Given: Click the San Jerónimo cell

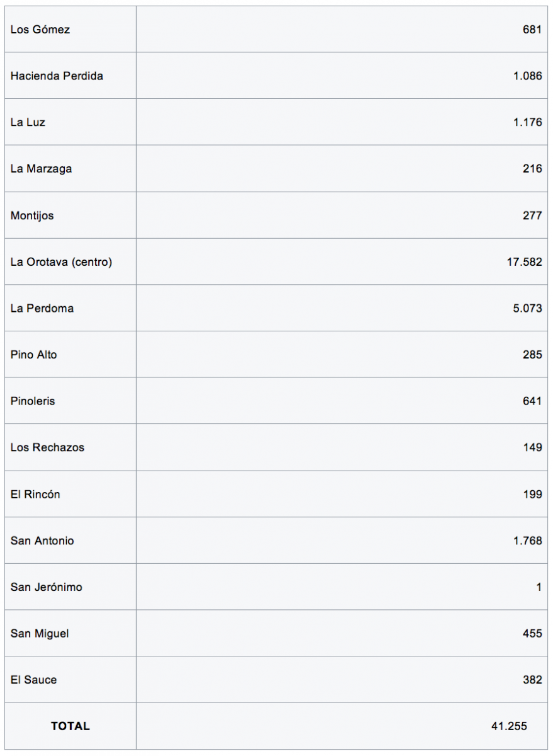Looking at the screenshot, I should [x=46, y=587].
